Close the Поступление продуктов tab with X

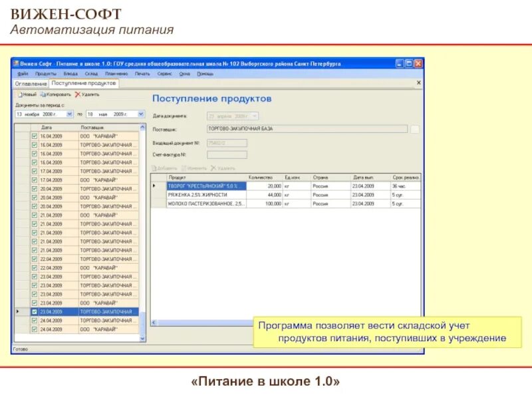(x=419, y=82)
